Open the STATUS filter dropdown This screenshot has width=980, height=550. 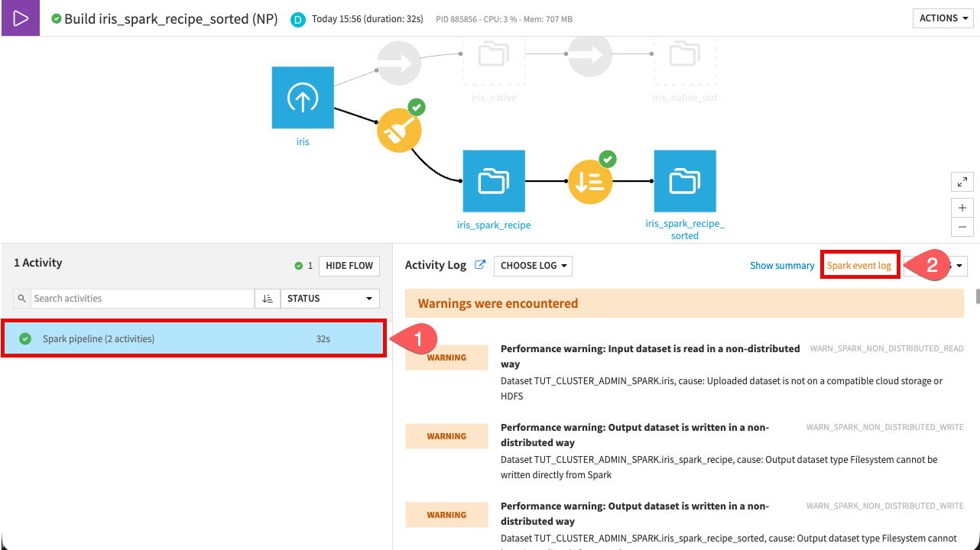click(329, 299)
